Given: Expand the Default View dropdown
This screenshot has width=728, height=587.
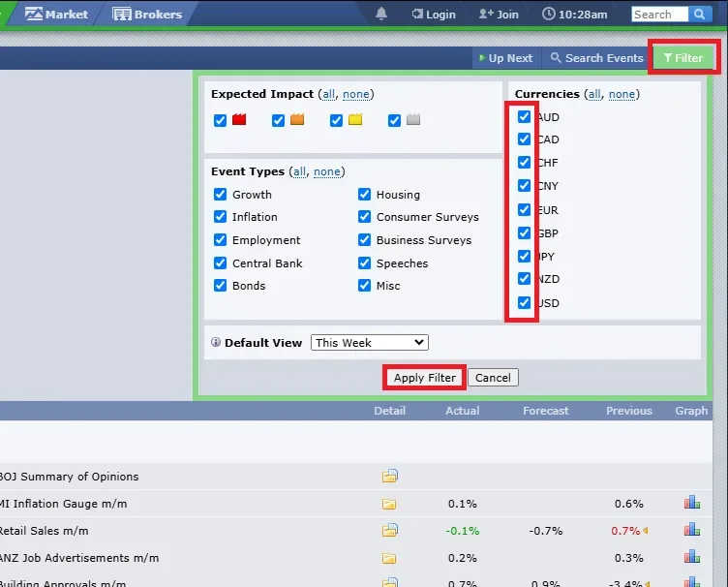Looking at the screenshot, I should (x=370, y=343).
